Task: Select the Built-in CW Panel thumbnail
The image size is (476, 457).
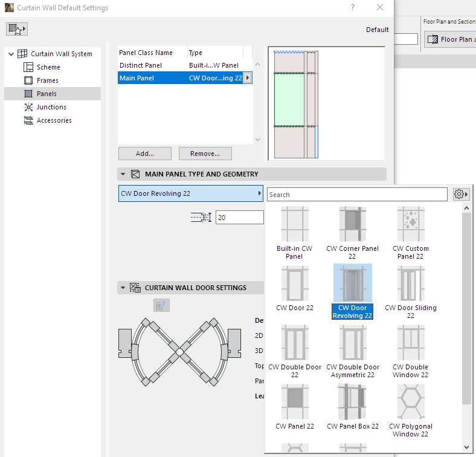Action: click(x=294, y=225)
